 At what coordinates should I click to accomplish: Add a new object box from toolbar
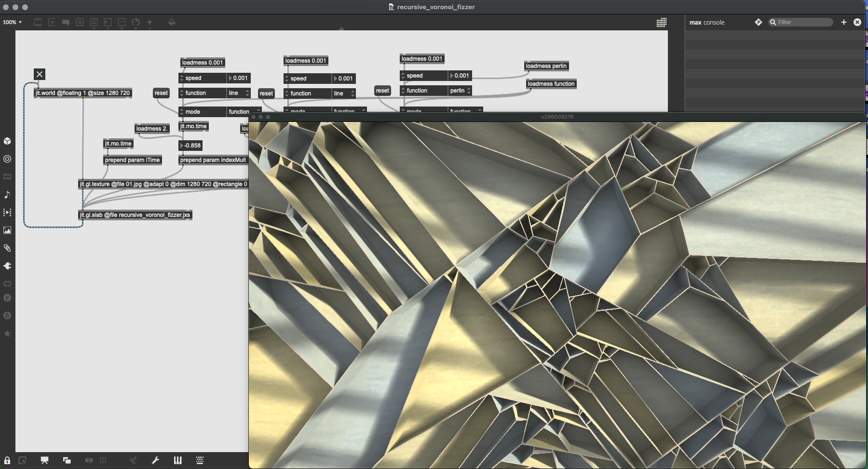pyautogui.click(x=38, y=22)
